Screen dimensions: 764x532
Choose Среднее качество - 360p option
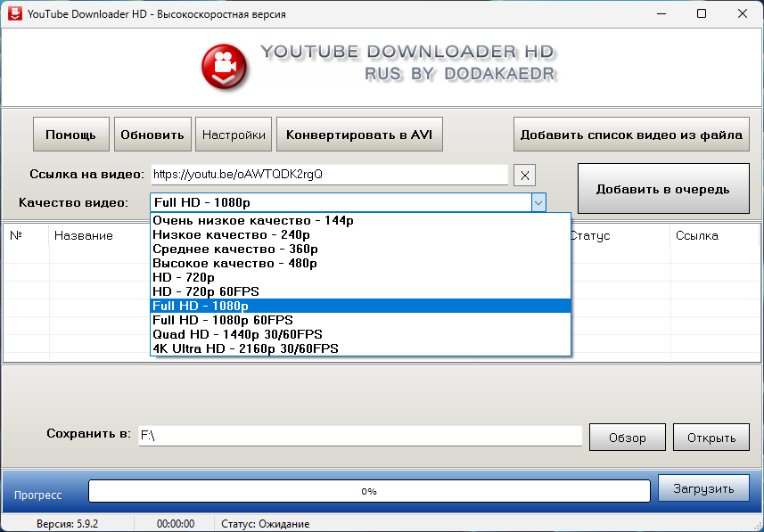tap(360, 249)
